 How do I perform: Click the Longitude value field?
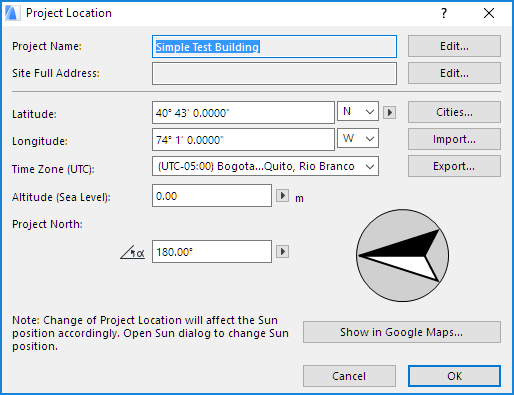243,140
